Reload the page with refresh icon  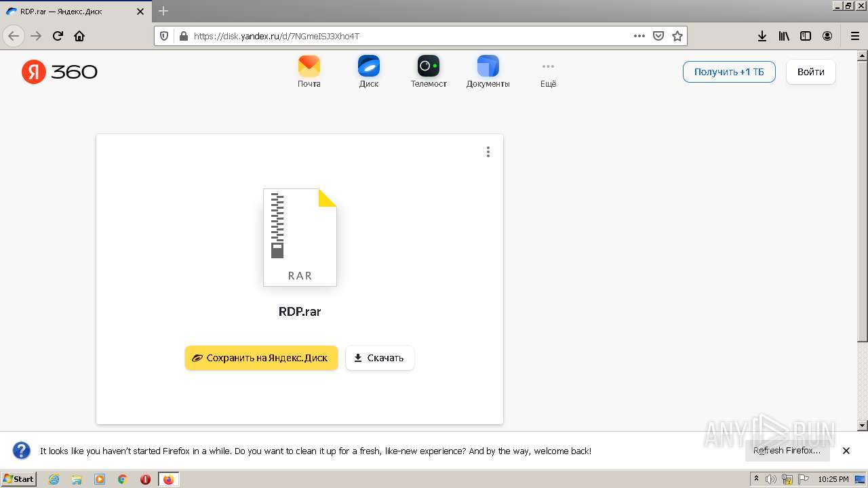pyautogui.click(x=58, y=36)
